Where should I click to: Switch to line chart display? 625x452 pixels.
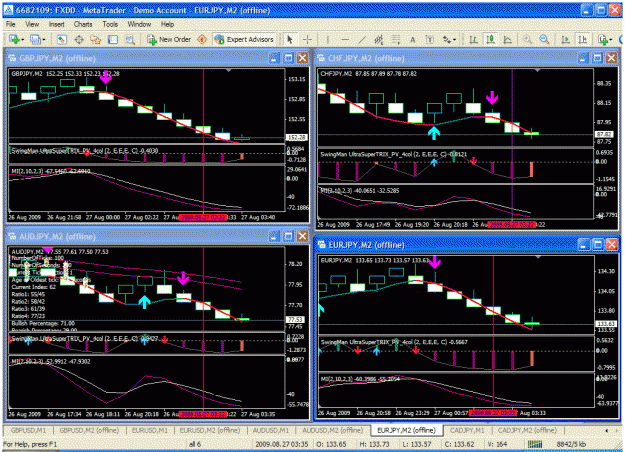click(x=507, y=39)
